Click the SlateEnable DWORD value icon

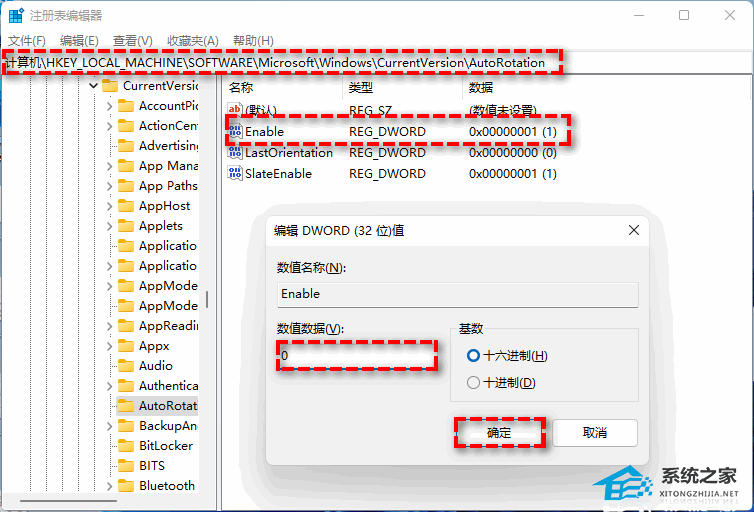235,173
